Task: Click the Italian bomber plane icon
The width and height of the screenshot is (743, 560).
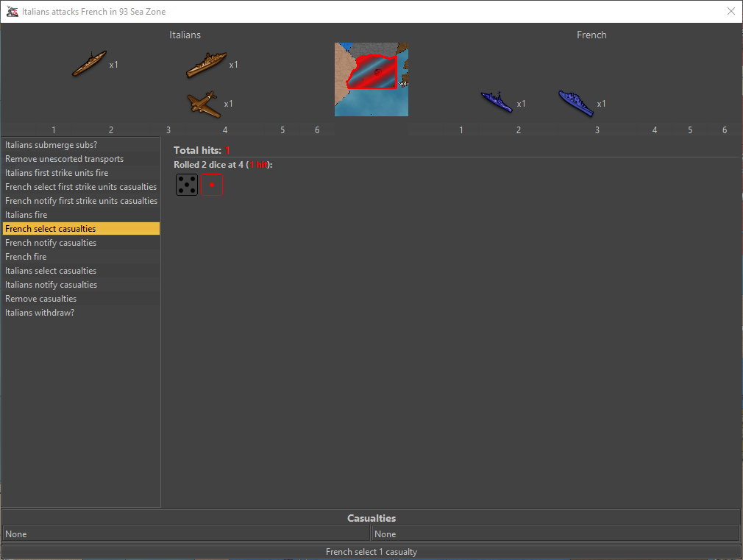Action: 204,104
